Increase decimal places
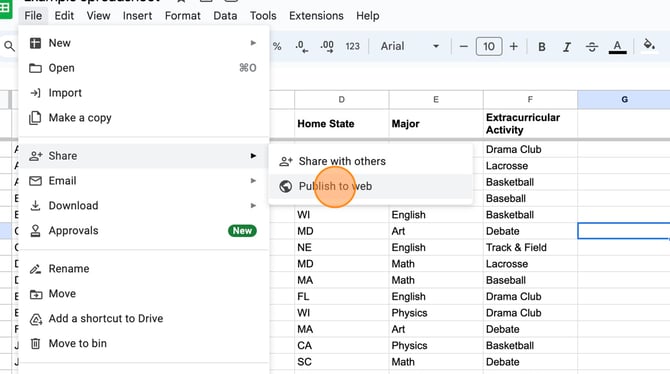670x374 pixels. 327,46
